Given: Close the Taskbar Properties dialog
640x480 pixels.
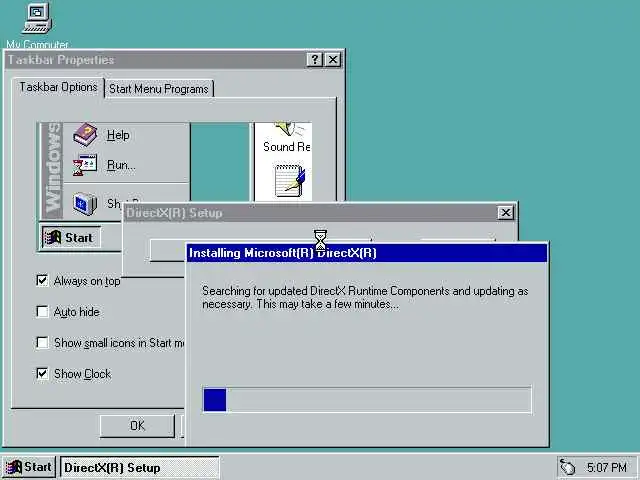Looking at the screenshot, I should tap(333, 60).
